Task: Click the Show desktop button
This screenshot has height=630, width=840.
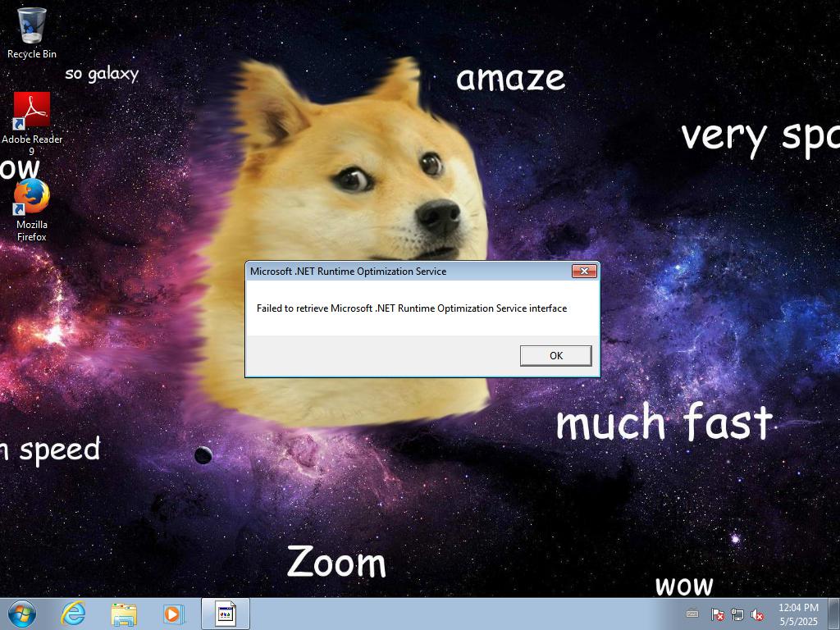Action: 834,614
